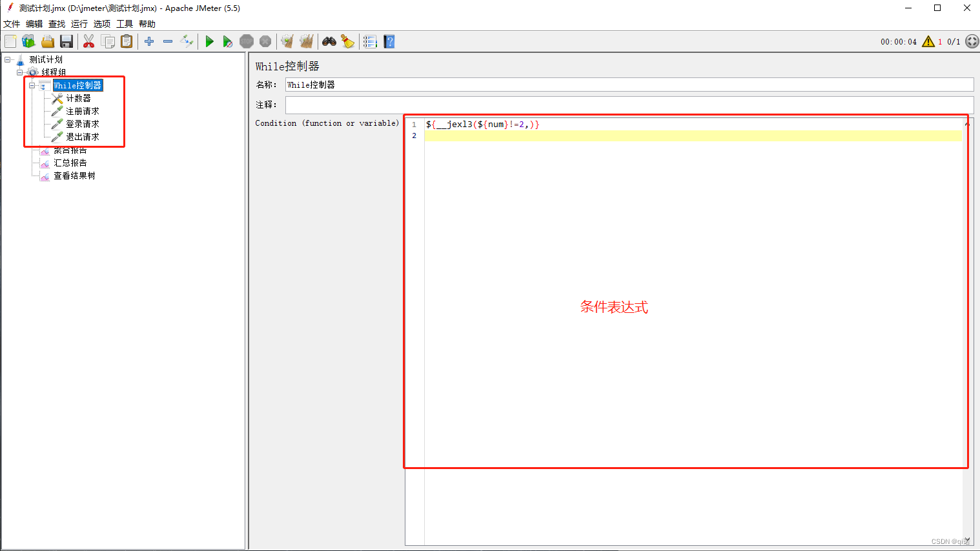This screenshot has height=551, width=980.
Task: Click the 汇总报告 listener chart icon
Action: tap(45, 163)
